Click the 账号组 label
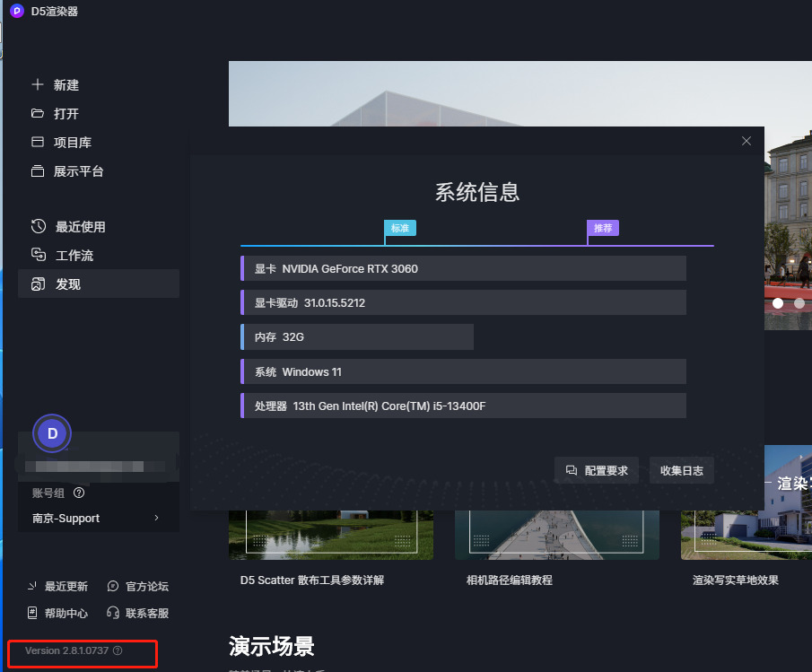 point(48,493)
